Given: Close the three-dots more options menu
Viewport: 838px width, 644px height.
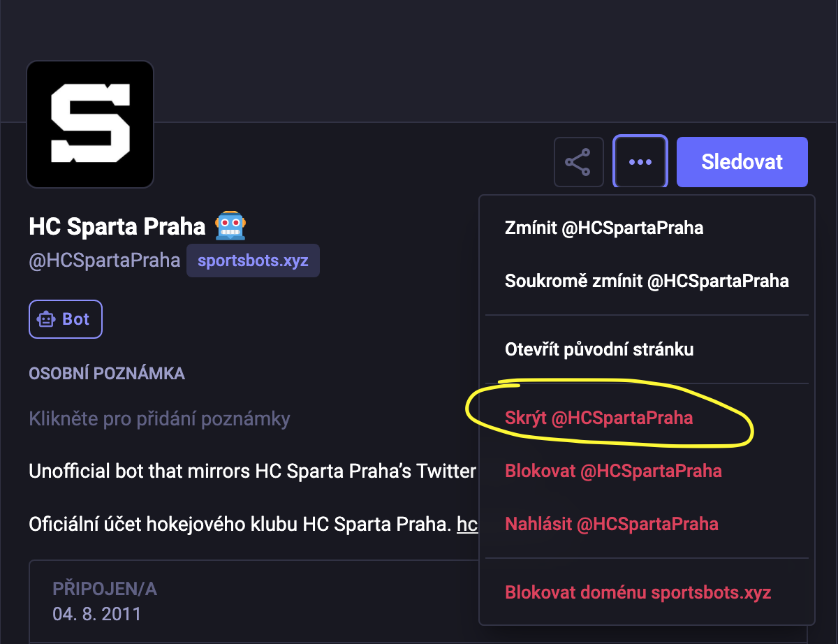Looking at the screenshot, I should click(640, 162).
